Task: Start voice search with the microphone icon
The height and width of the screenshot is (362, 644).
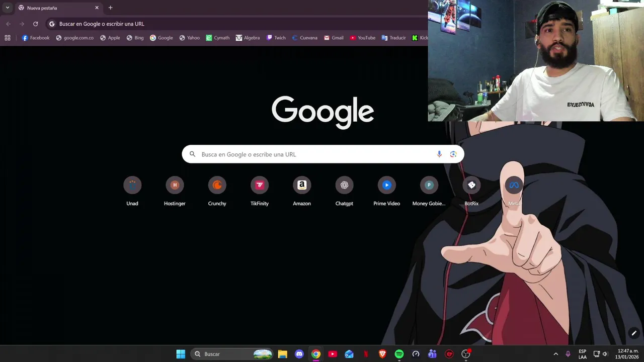Action: [439, 154]
